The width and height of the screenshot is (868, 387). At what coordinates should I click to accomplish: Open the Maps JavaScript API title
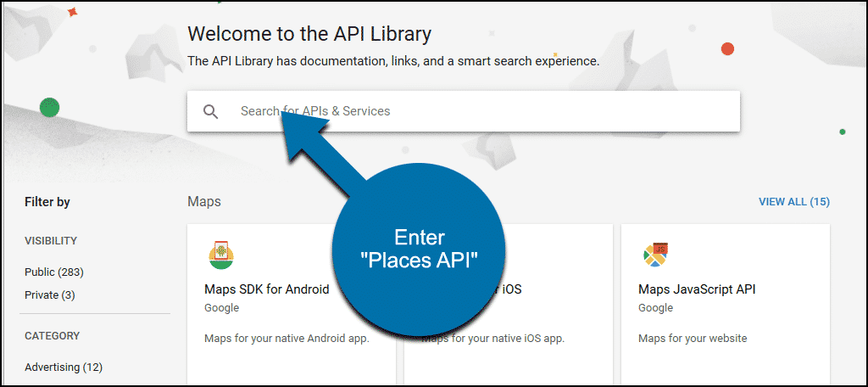click(x=697, y=289)
